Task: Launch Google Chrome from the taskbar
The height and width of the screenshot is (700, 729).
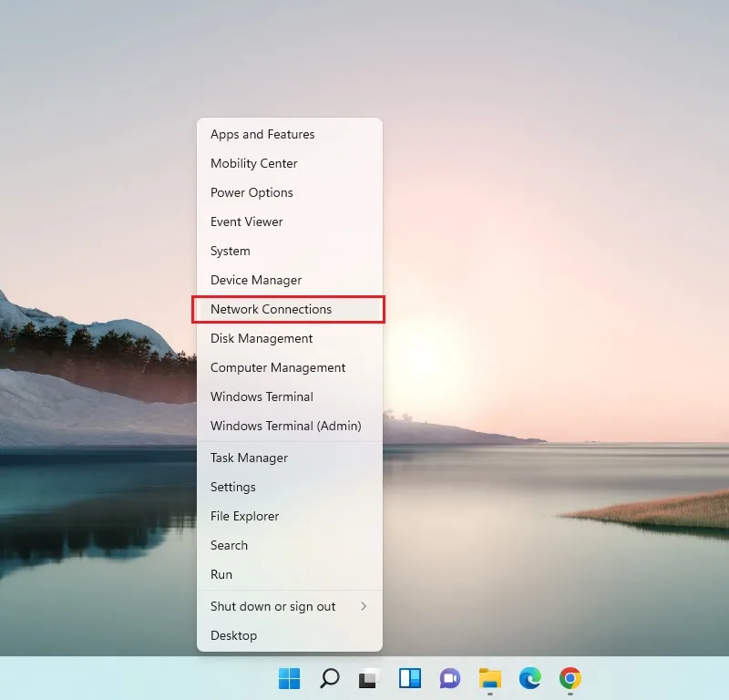Action: click(570, 679)
